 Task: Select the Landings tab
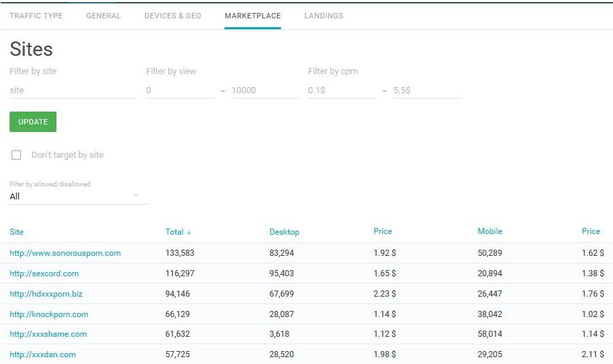click(x=324, y=16)
